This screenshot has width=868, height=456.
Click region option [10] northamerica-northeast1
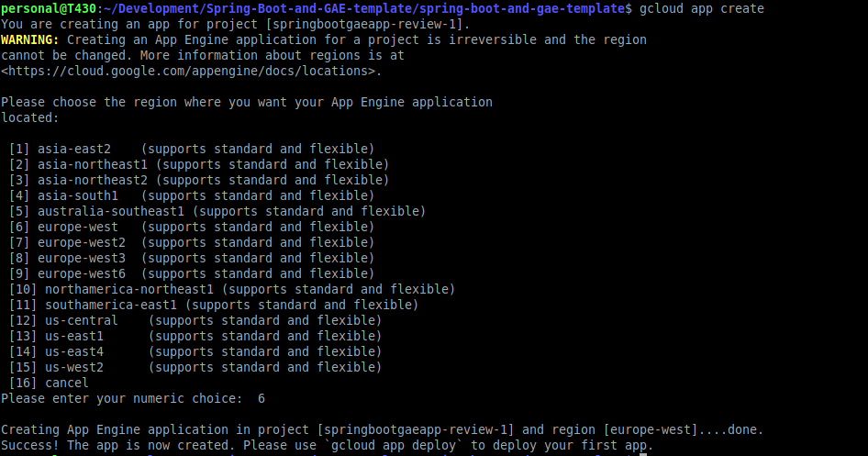pyautogui.click(x=232, y=289)
